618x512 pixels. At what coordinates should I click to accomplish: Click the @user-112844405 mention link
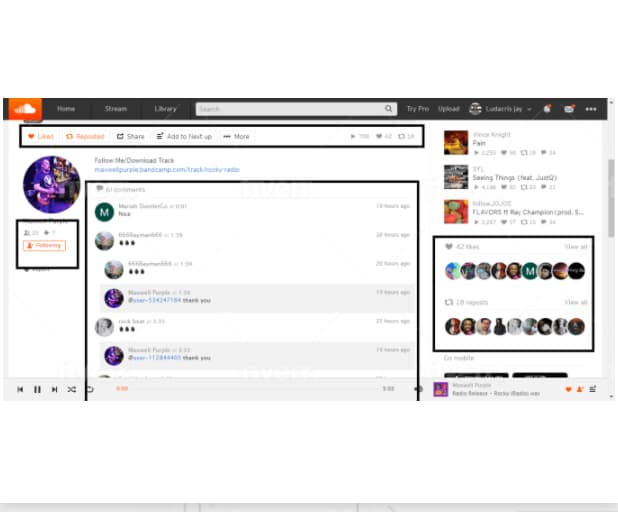154,358
